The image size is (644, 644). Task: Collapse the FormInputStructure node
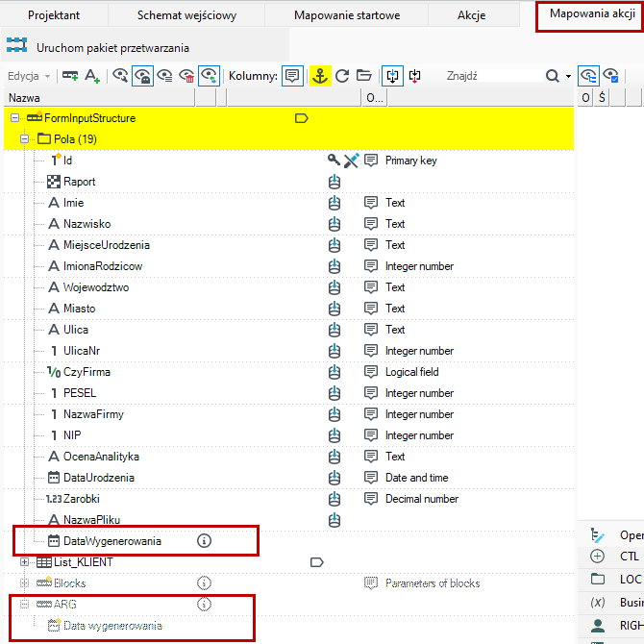point(14,118)
